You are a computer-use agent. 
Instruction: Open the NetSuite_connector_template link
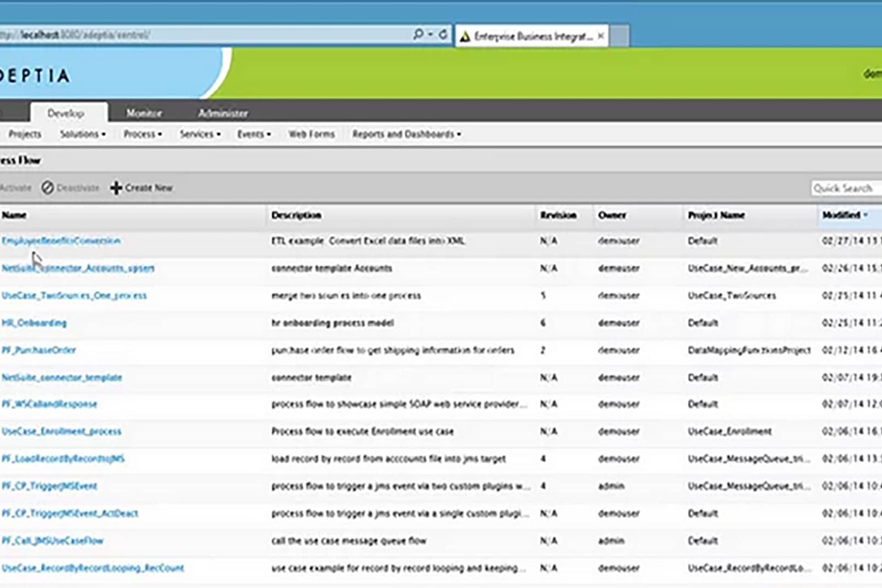point(62,378)
